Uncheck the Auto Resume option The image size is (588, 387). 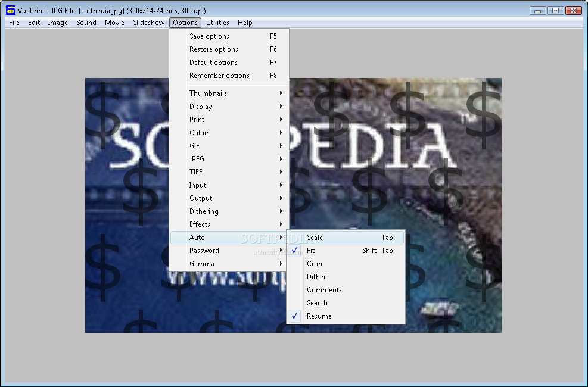(346, 316)
